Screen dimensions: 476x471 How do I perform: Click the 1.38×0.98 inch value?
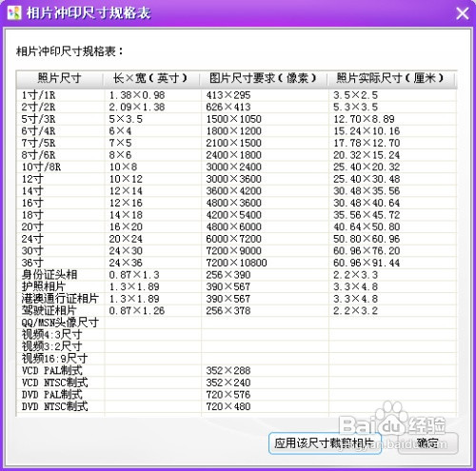137,95
